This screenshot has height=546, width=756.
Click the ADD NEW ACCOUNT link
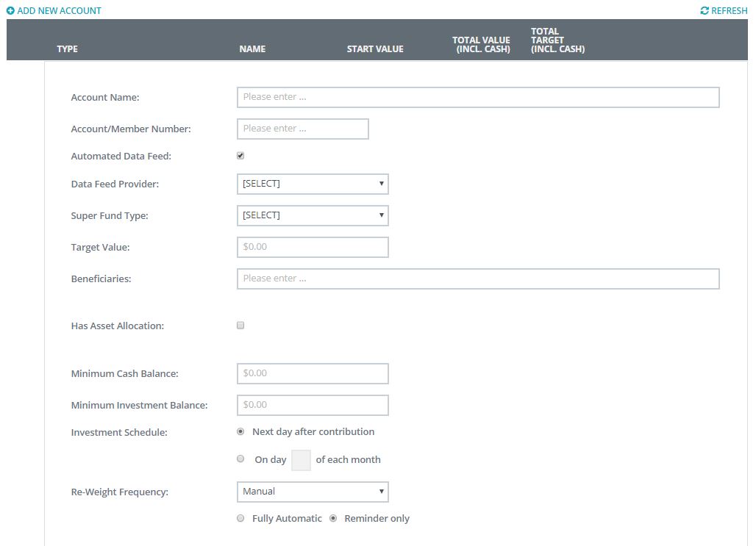pos(59,11)
